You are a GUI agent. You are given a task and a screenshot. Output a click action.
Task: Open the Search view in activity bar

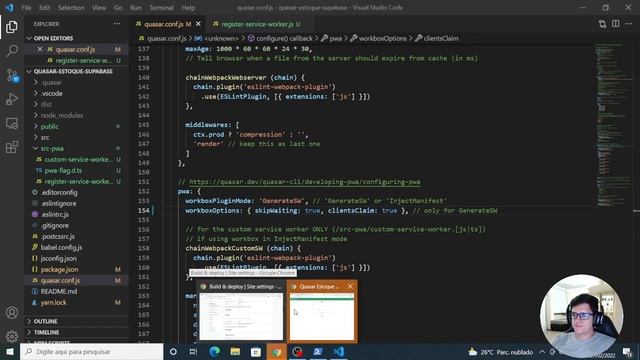pos(12,51)
